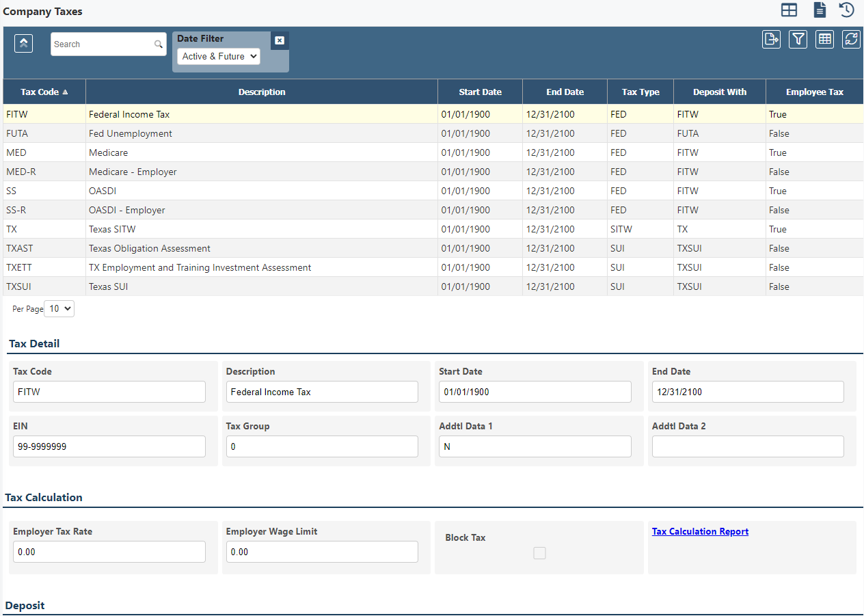Open the history clock icon
Screen dimensions: 864x616
point(847,10)
